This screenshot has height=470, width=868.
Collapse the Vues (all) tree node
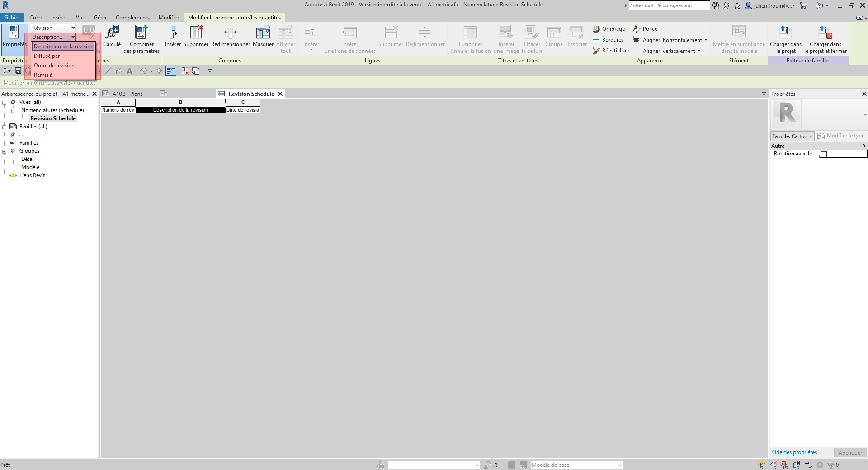(x=5, y=103)
